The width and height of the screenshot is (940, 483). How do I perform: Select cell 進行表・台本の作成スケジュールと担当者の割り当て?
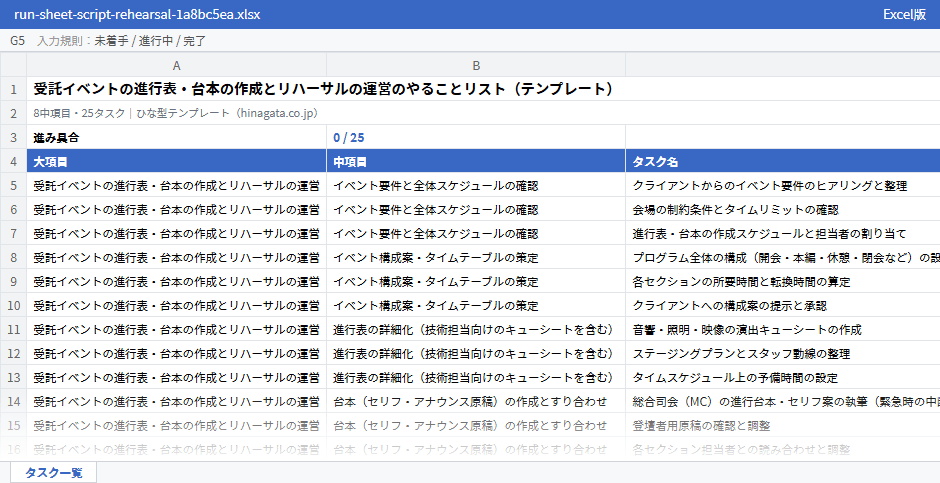click(783, 233)
